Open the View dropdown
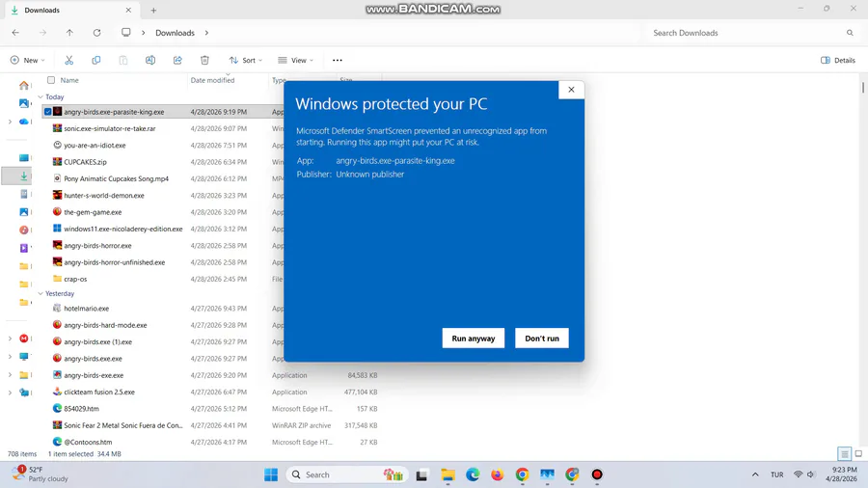868x488 pixels. click(x=296, y=60)
